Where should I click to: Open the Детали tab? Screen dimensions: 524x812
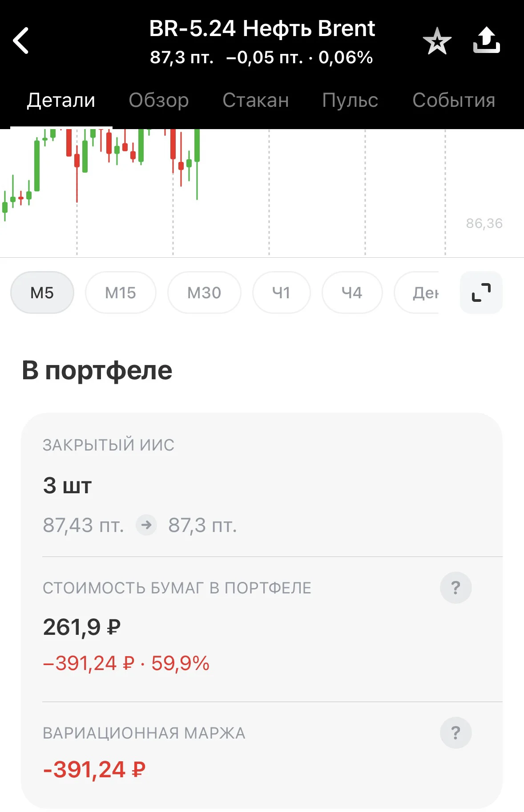point(61,101)
